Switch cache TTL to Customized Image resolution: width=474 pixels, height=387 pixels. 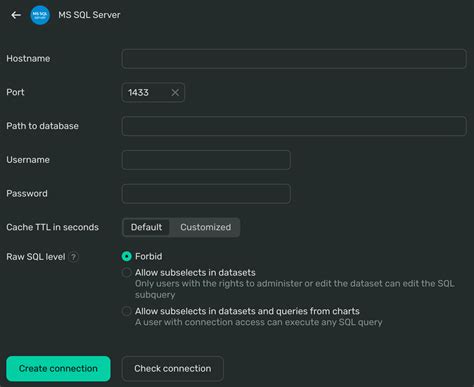click(x=205, y=227)
